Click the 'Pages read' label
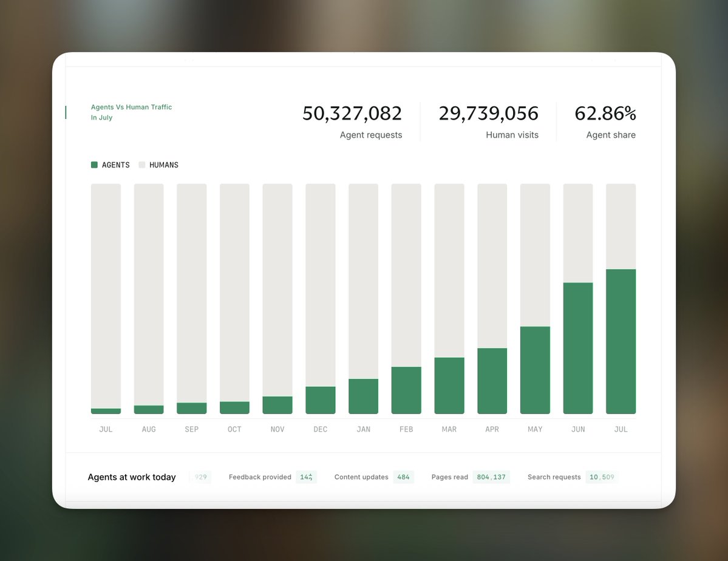 click(x=450, y=477)
